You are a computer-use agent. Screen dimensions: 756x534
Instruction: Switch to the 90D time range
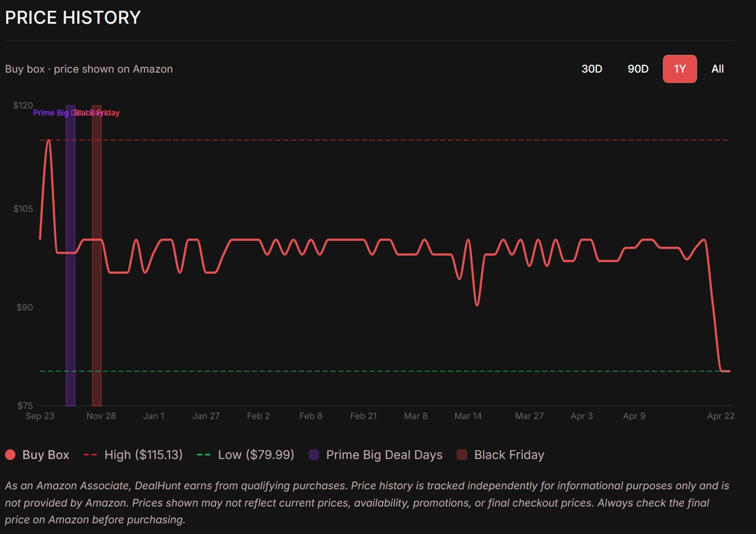[x=638, y=69]
